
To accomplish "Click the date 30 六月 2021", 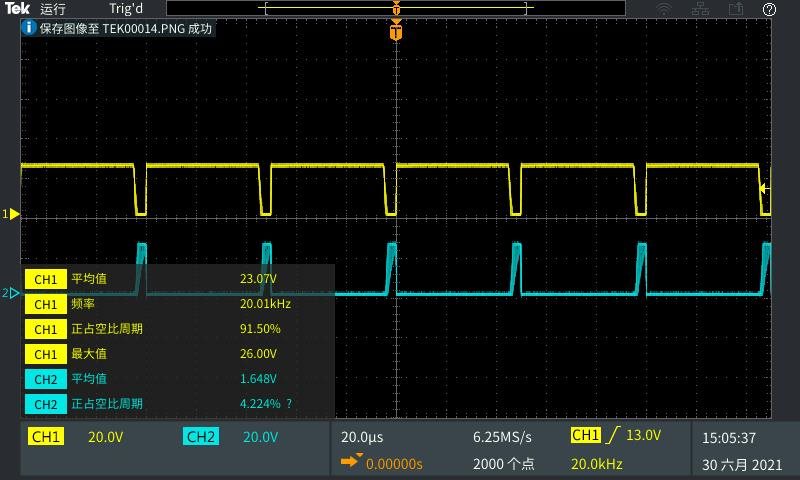I will point(742,465).
